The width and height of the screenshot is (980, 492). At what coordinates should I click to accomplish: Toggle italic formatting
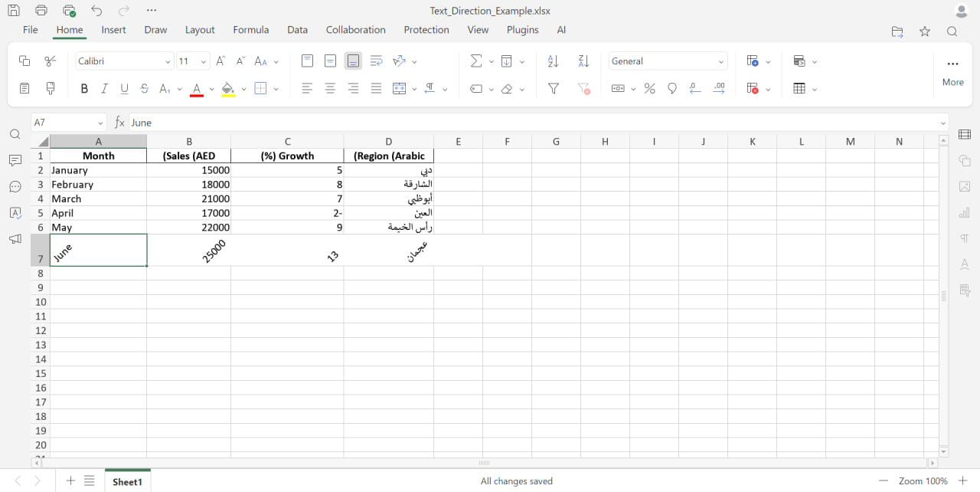click(x=104, y=88)
